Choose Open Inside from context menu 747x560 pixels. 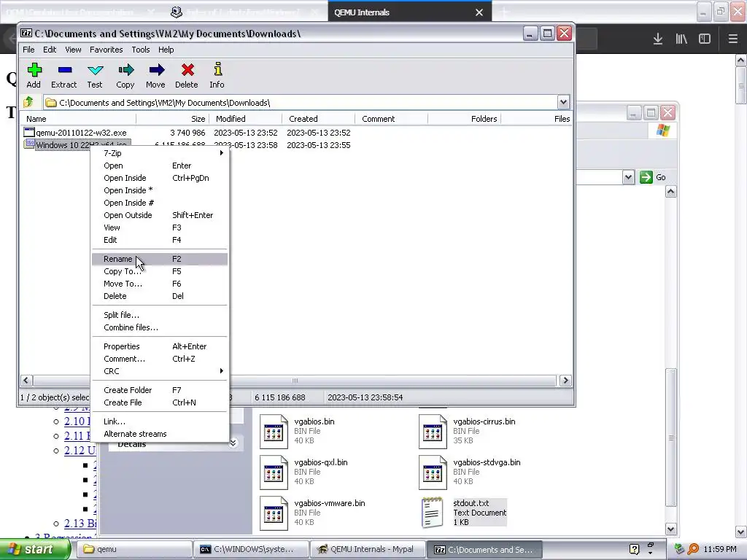(159, 178)
